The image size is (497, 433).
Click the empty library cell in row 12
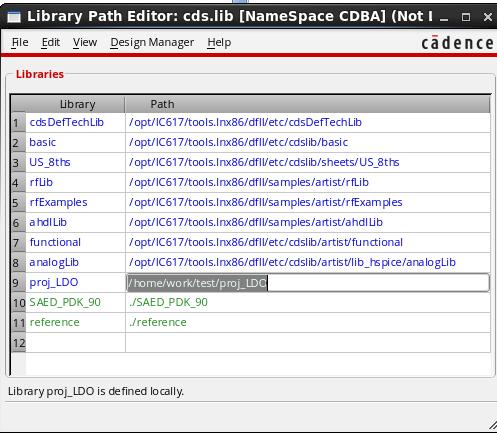75,343
